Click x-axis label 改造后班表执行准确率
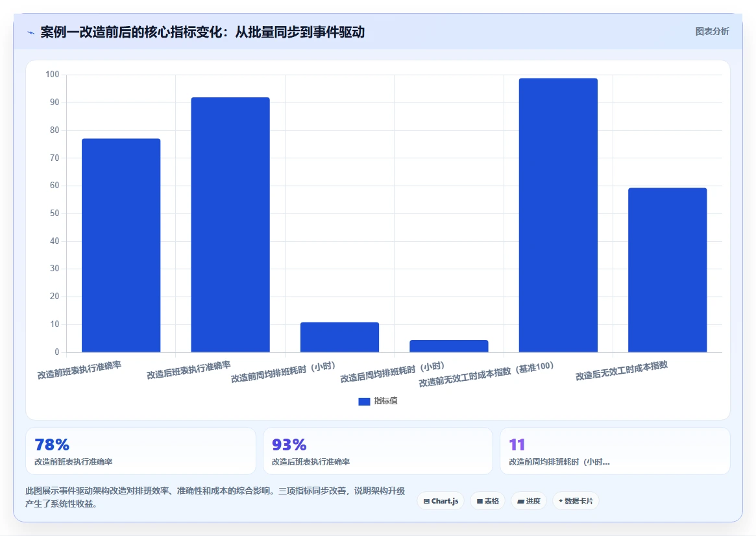Viewport: 756px width, 536px height. 189,370
